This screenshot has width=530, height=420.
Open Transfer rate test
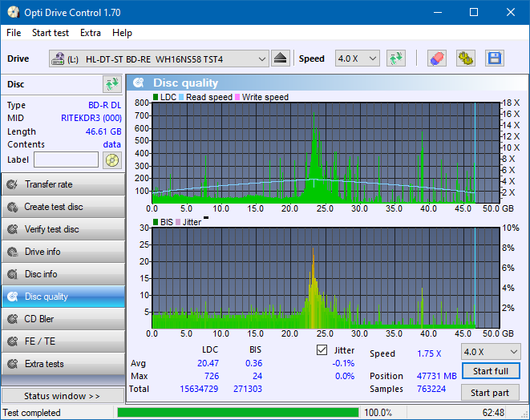point(63,184)
